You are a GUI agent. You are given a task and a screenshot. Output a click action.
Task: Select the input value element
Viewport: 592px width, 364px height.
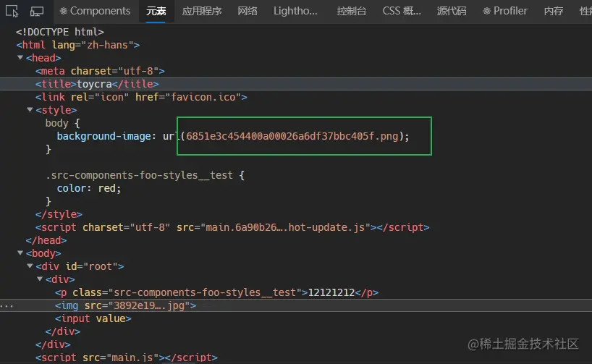click(93, 318)
